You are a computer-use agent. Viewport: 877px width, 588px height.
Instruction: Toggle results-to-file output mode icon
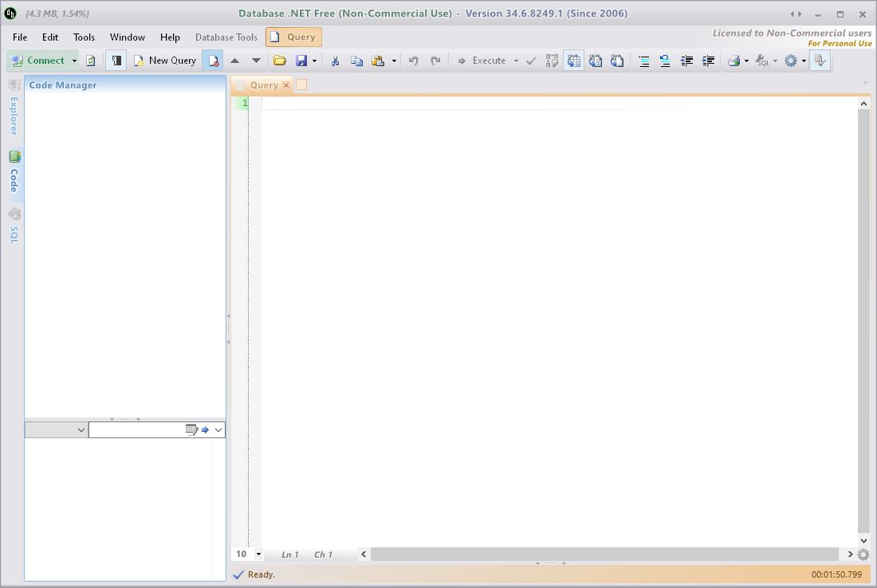[617, 61]
